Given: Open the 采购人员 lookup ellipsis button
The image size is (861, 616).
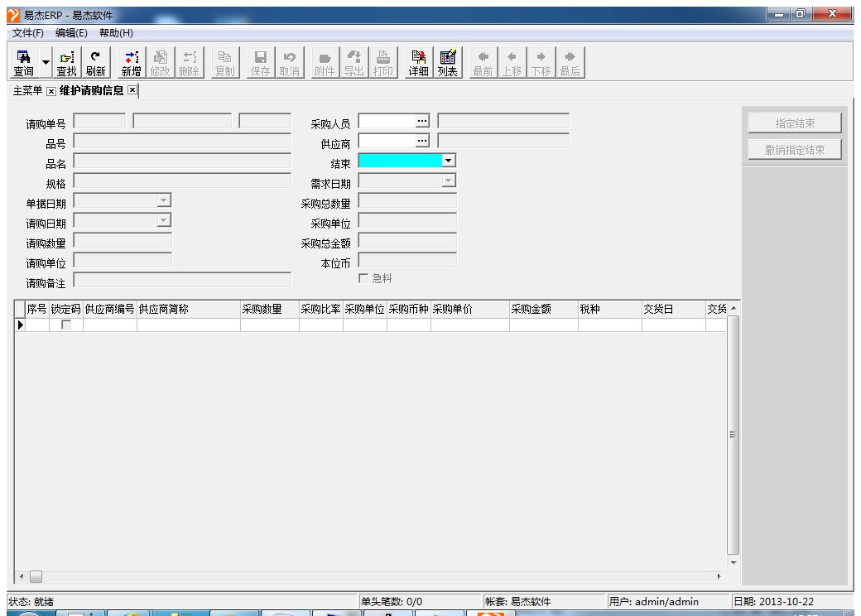Looking at the screenshot, I should [422, 122].
